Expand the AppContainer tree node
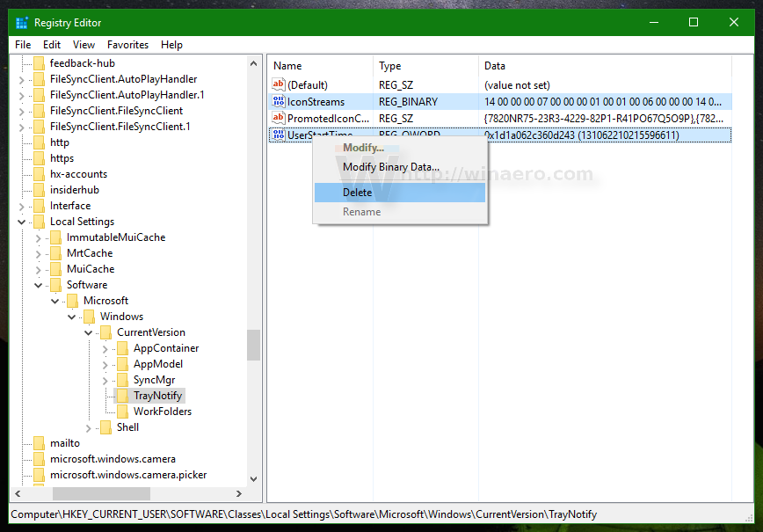Image resolution: width=763 pixels, height=532 pixels. click(x=105, y=348)
